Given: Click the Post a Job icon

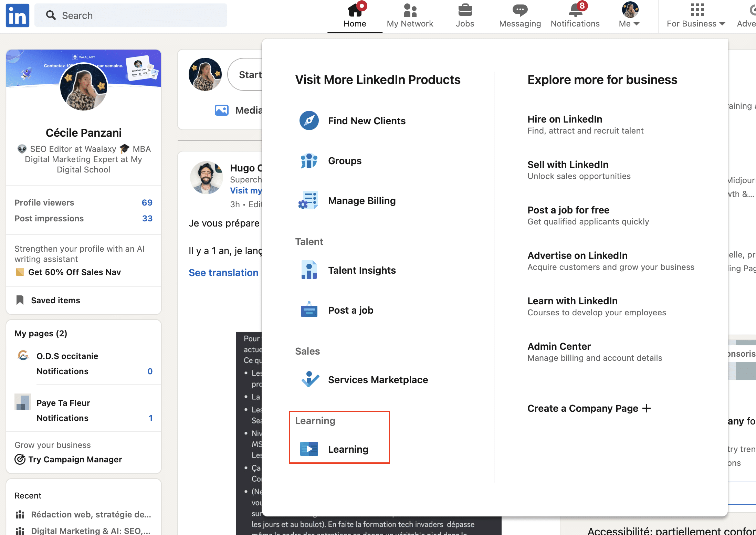Looking at the screenshot, I should pyautogui.click(x=308, y=310).
